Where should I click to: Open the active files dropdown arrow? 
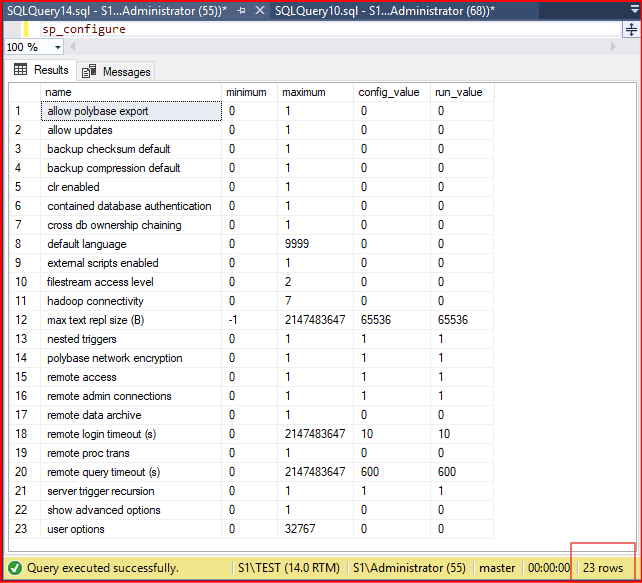(632, 9)
